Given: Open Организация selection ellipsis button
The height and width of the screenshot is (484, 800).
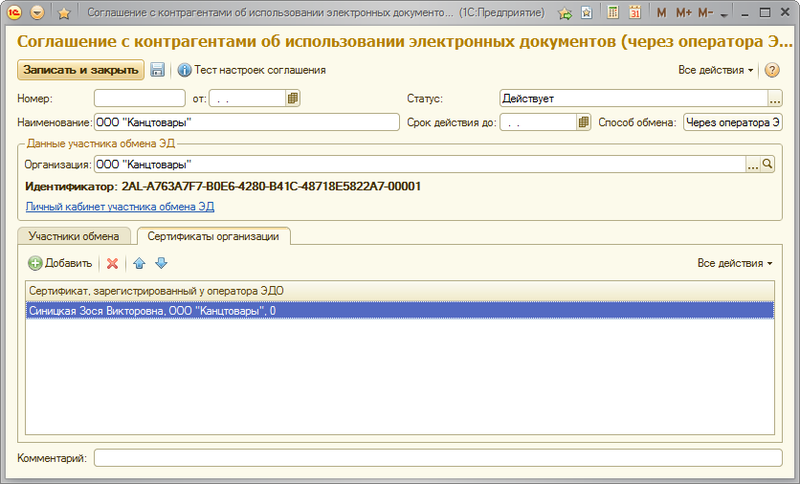Looking at the screenshot, I should pos(753,164).
